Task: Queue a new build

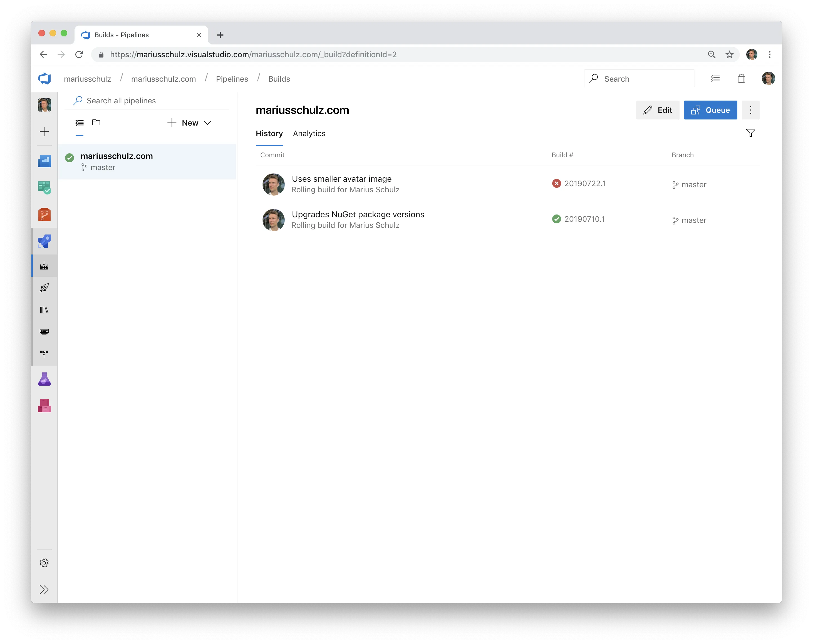Action: click(x=710, y=110)
